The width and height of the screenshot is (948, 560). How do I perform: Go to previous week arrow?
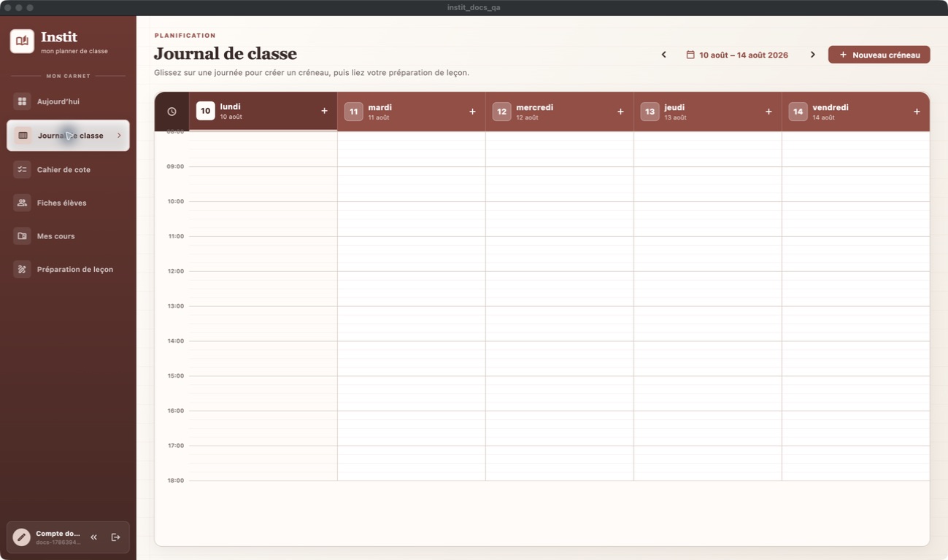[663, 55]
